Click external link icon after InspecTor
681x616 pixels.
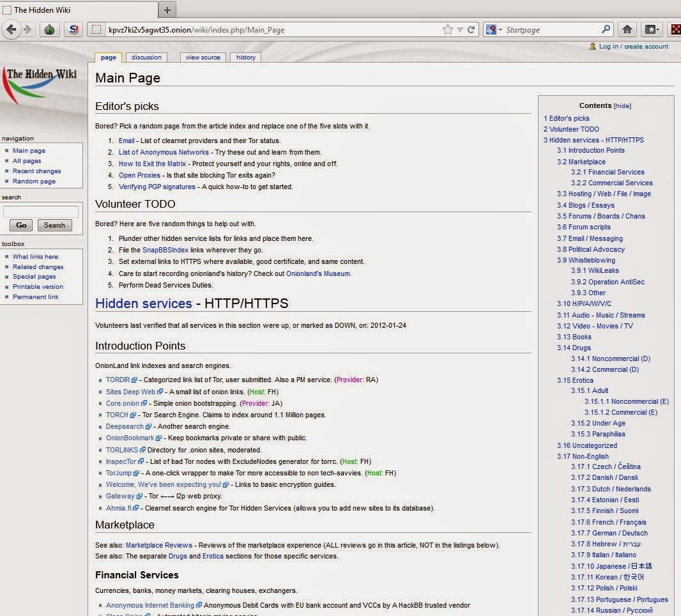(x=141, y=461)
